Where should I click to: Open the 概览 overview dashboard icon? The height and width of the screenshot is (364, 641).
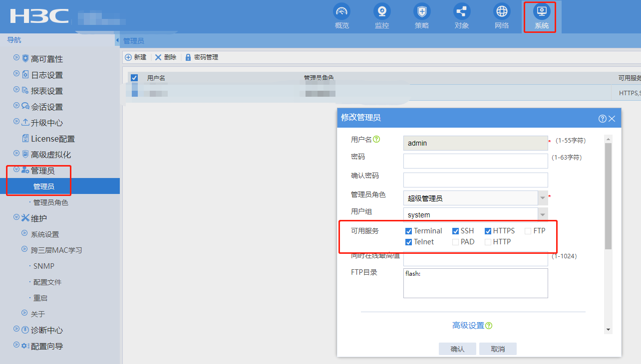tap(342, 11)
